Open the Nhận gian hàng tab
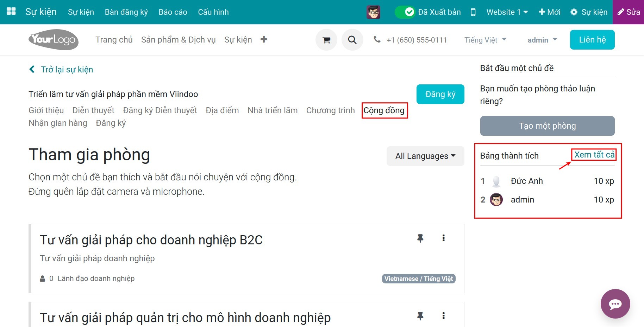Image resolution: width=644 pixels, height=327 pixels. (x=58, y=123)
